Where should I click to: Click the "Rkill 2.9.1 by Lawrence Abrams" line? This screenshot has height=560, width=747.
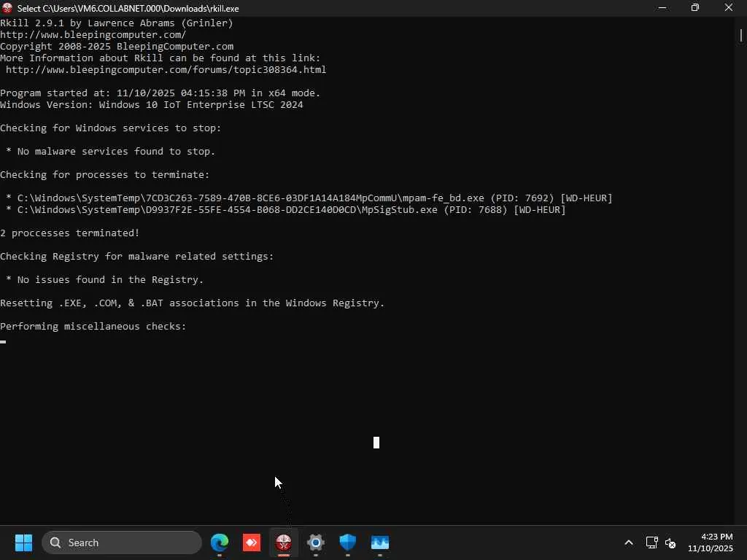tap(116, 23)
